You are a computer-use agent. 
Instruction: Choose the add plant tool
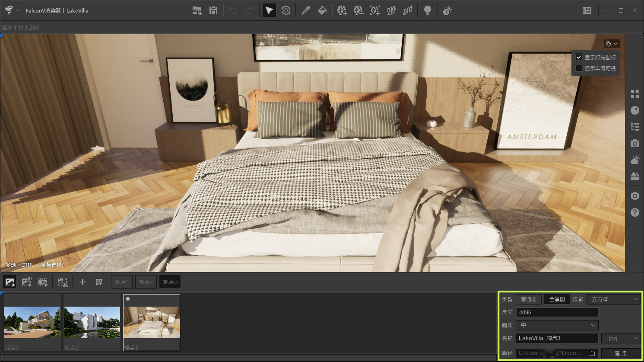pyautogui.click(x=342, y=10)
